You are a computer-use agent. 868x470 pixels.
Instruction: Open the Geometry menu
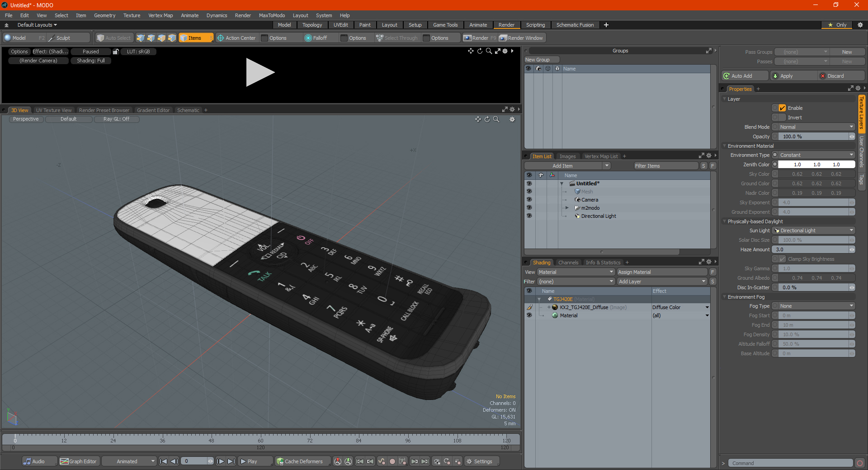(x=104, y=15)
